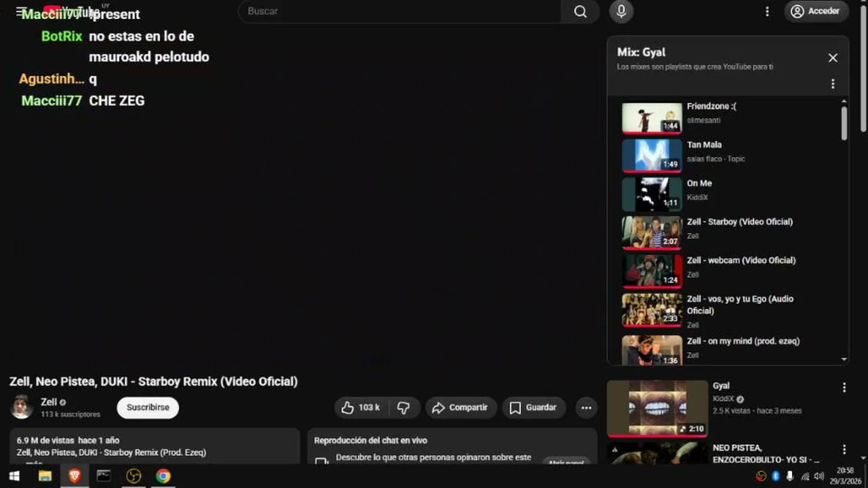
Task: Open more actions ellipsis next to Guardar
Action: (x=586, y=407)
